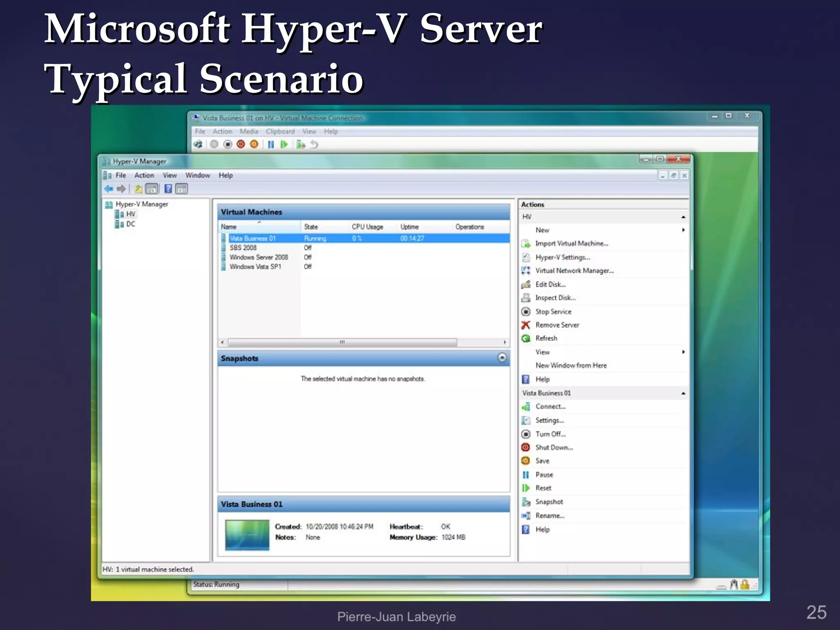Expand the New submenu arrow in Actions
The width and height of the screenshot is (840, 630).
(683, 230)
